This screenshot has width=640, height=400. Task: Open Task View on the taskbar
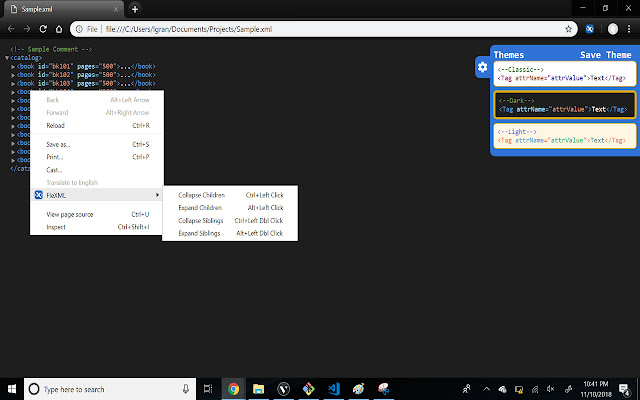[x=208, y=389]
